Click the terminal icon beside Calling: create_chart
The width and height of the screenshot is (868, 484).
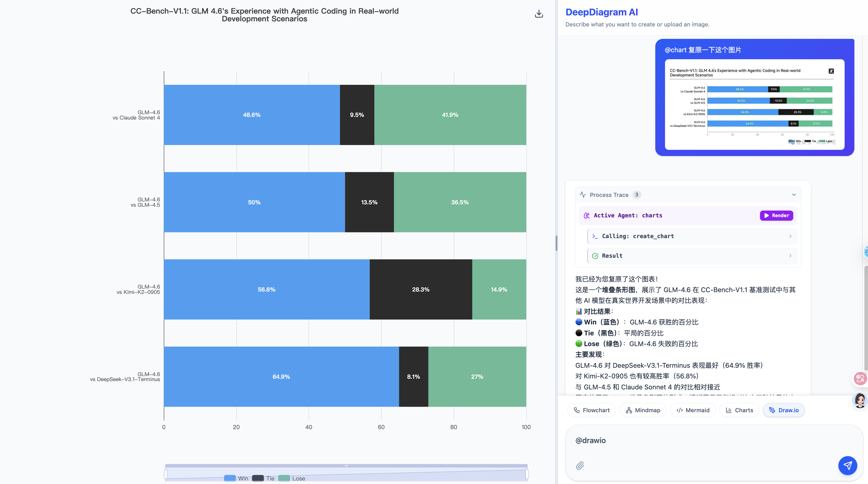(595, 236)
